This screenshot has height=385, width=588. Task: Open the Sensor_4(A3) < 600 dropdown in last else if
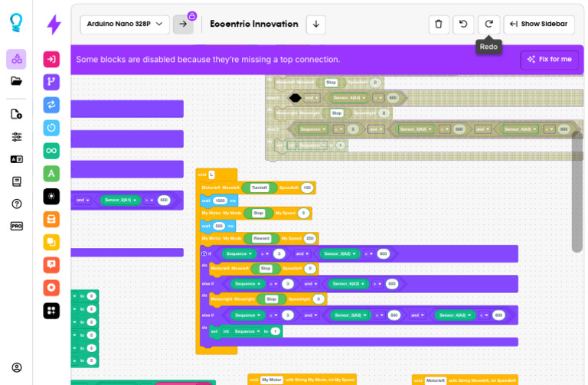pyautogui.click(x=455, y=315)
